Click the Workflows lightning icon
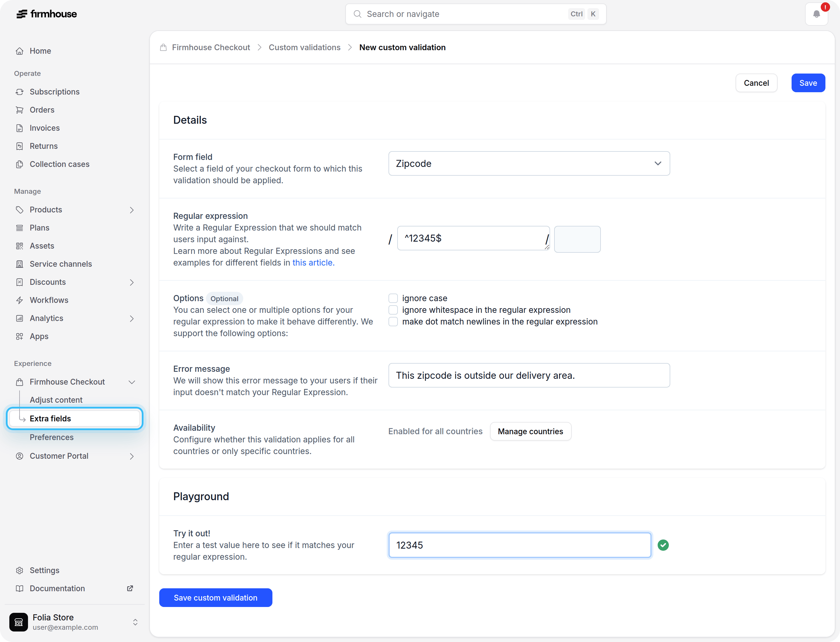The height and width of the screenshot is (642, 840). [20, 300]
